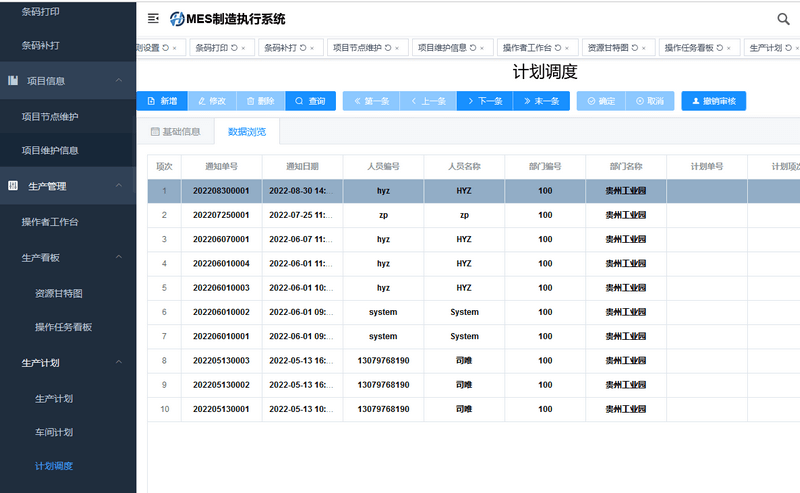Viewport: 800px width, 493px height.
Task: Click the 项目信息 sidebar section icon
Action: [13, 80]
